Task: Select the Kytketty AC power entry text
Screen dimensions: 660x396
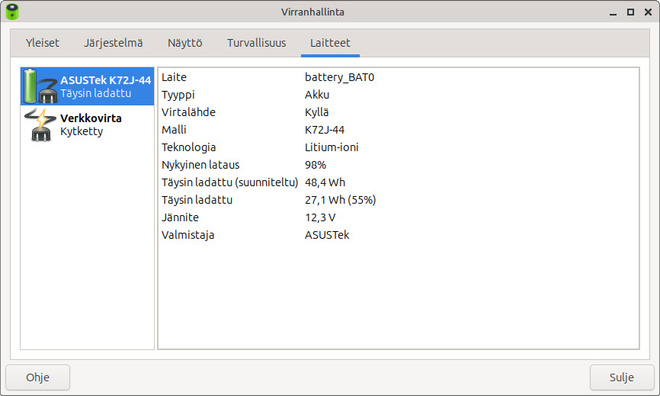Action: tap(82, 131)
